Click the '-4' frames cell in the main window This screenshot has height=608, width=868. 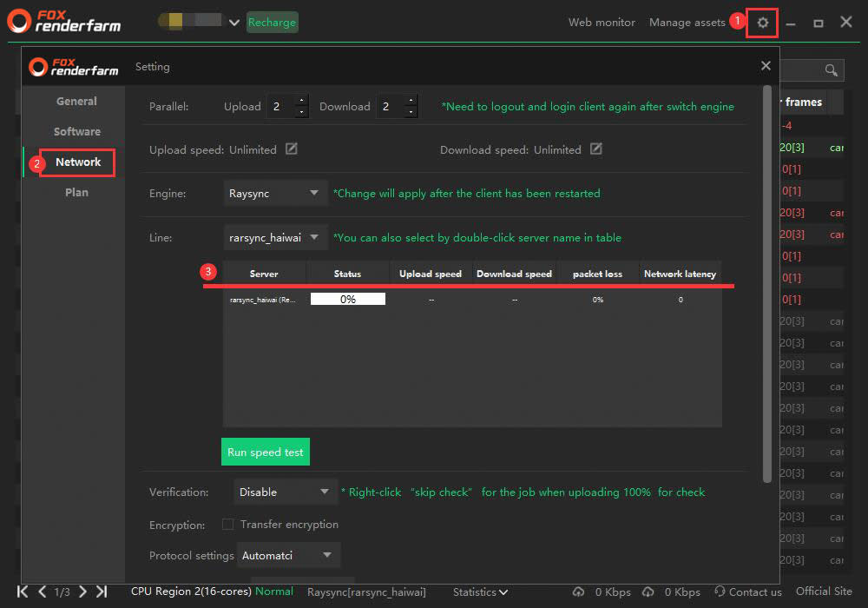[x=786, y=126]
